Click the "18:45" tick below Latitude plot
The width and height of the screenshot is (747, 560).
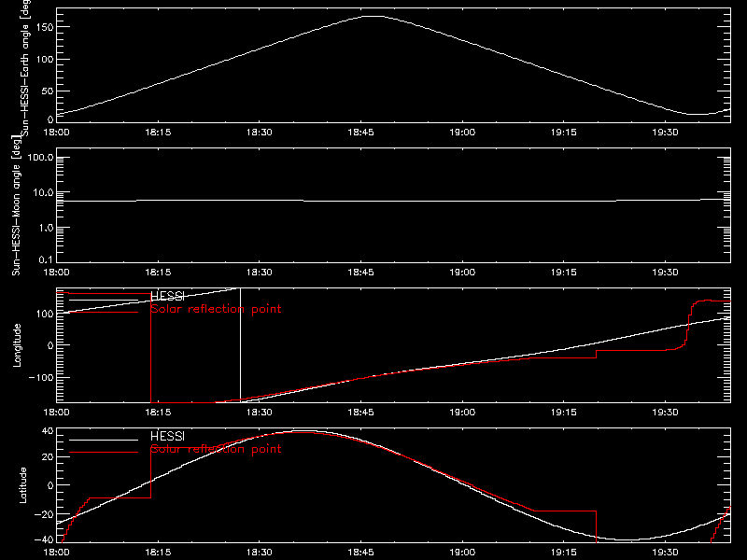click(360, 553)
